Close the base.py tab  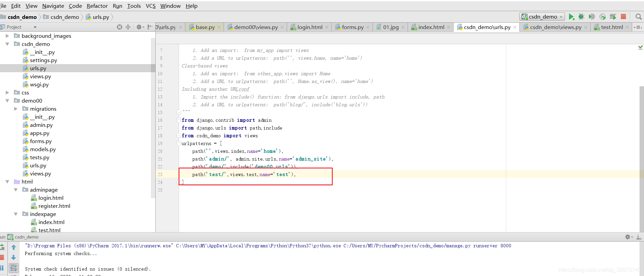(219, 27)
